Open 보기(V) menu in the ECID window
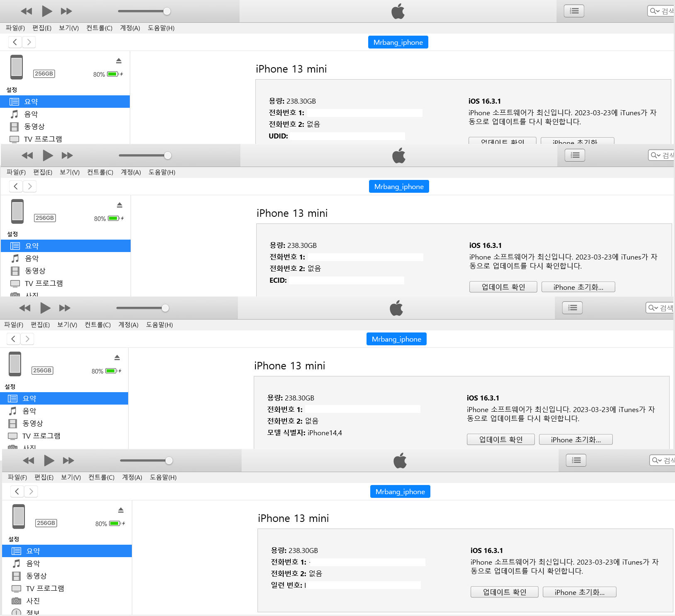675x616 pixels. click(x=70, y=172)
